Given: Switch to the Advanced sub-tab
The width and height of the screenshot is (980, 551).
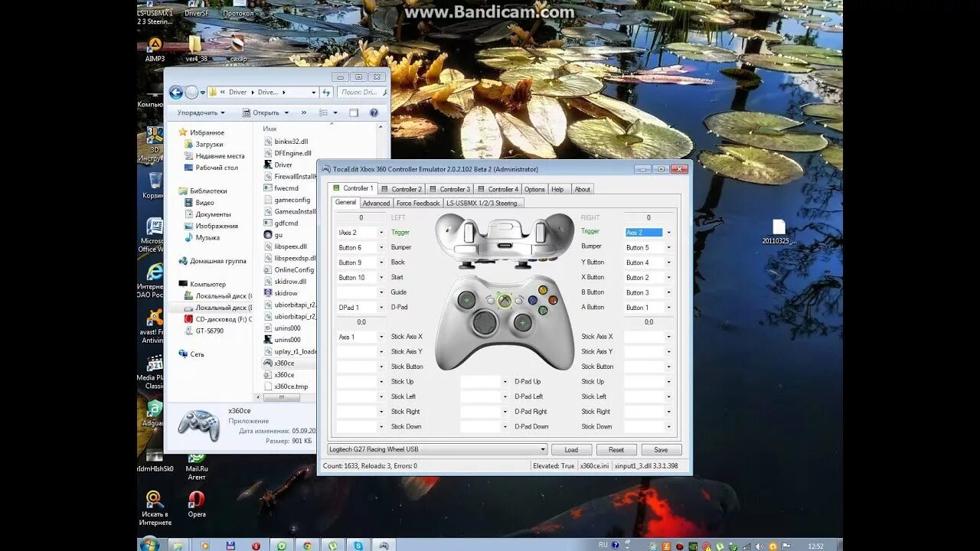Looking at the screenshot, I should point(376,203).
